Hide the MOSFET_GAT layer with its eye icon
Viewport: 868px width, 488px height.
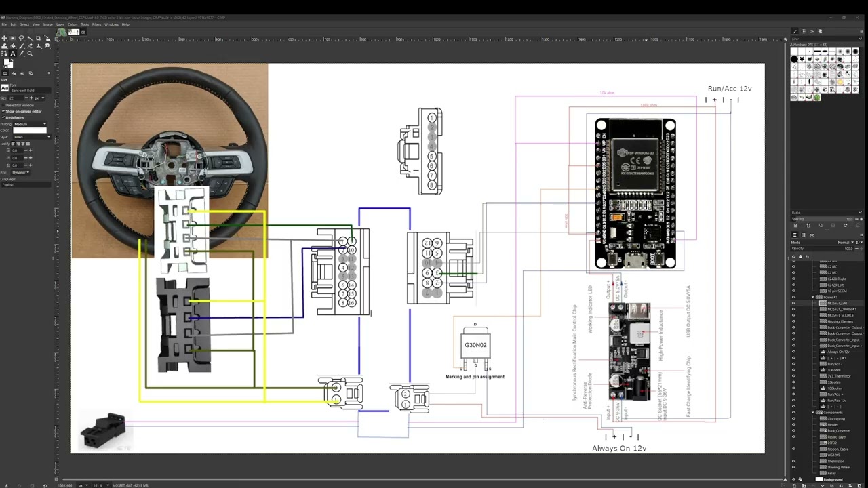[794, 303]
